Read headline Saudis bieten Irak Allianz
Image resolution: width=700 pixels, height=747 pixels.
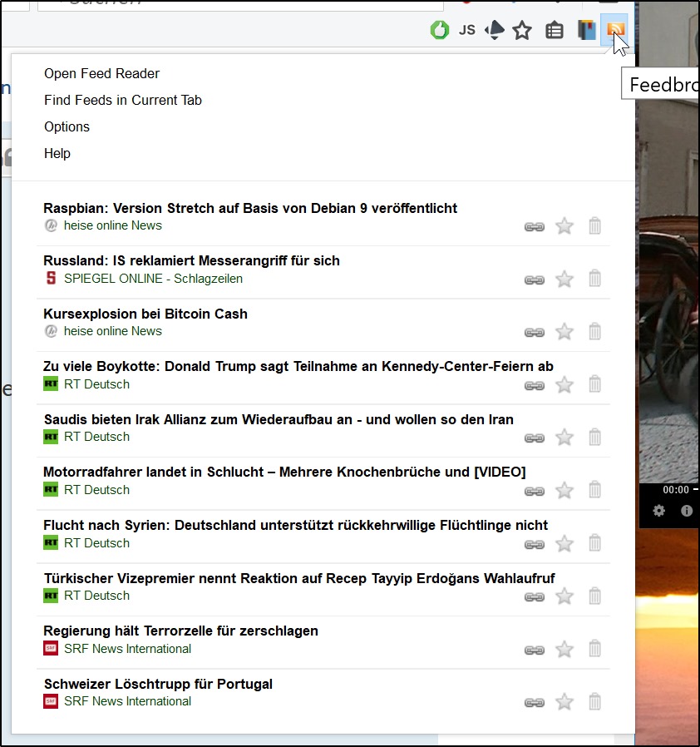click(279, 419)
